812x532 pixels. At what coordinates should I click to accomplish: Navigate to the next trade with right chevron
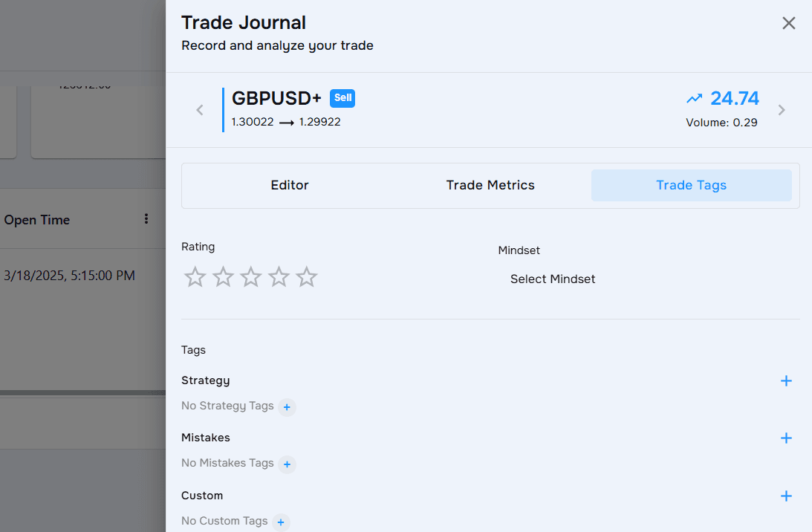(782, 109)
